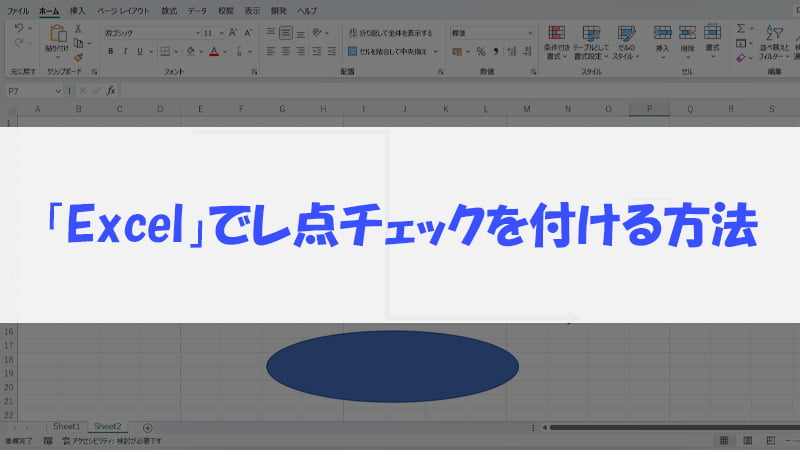The width and height of the screenshot is (800, 450).
Task: Click the Insert Function fx icon
Action: point(111,91)
